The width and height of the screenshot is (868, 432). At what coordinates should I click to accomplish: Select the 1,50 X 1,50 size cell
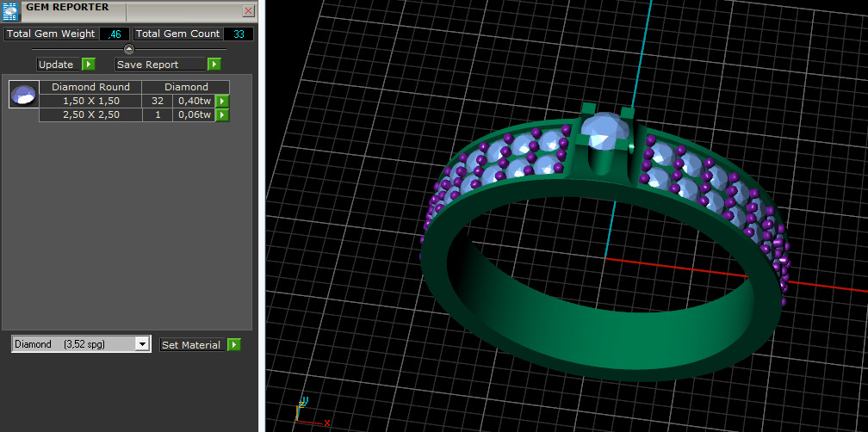click(90, 101)
